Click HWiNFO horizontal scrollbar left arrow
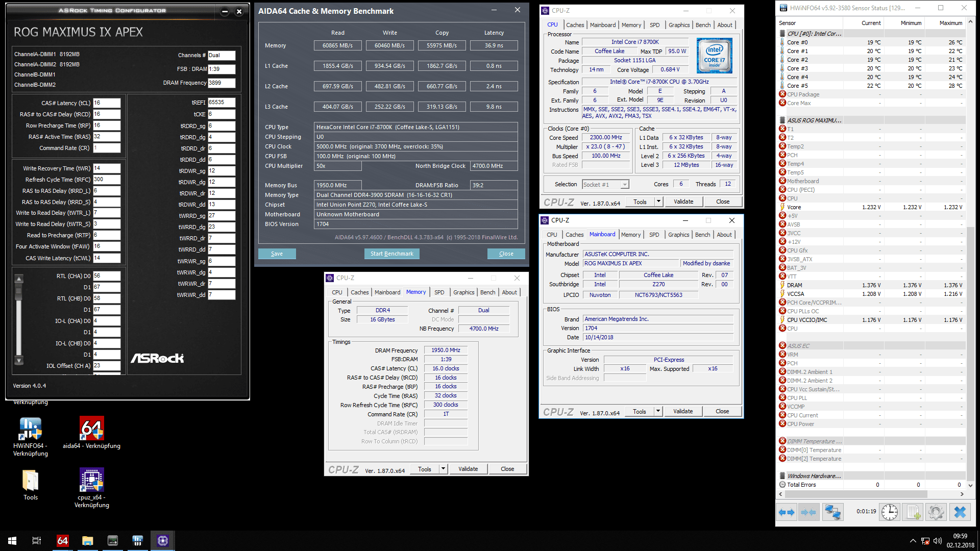This screenshot has width=980, height=551. click(780, 494)
